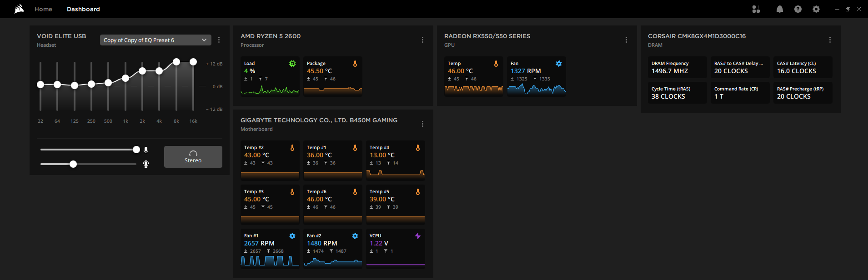Click the Temp #4 thermometer icon

418,148
